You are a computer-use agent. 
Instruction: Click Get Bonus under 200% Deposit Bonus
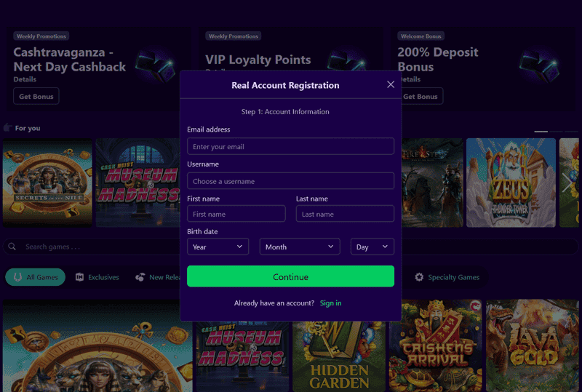[422, 96]
